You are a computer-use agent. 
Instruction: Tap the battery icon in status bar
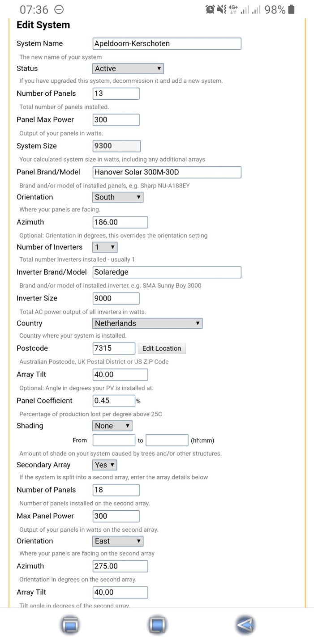pos(292,9)
